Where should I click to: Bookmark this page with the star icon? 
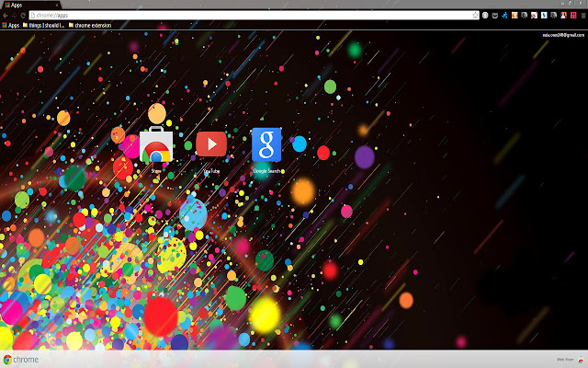click(475, 16)
